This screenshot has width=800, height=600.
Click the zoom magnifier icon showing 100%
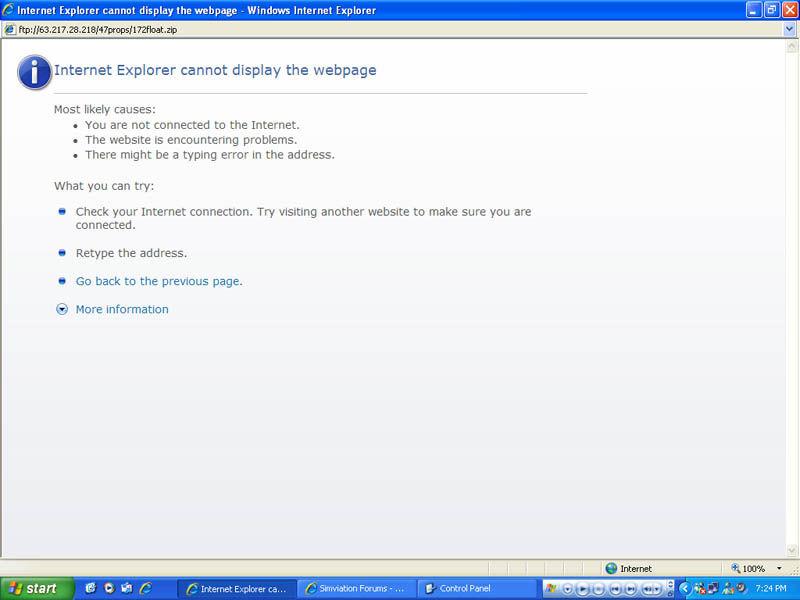(735, 568)
